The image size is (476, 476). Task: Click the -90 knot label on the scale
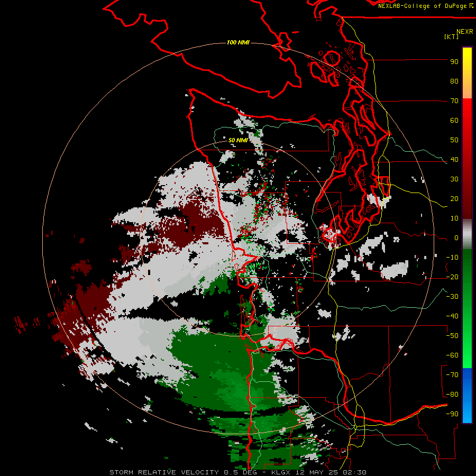[452, 414]
